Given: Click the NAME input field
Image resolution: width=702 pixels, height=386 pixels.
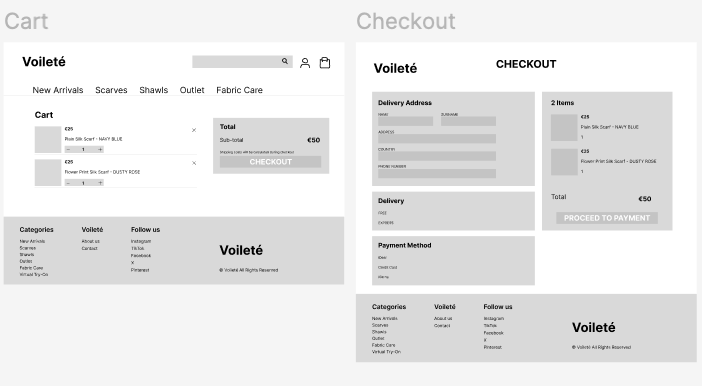Looking at the screenshot, I should pyautogui.click(x=405, y=121).
